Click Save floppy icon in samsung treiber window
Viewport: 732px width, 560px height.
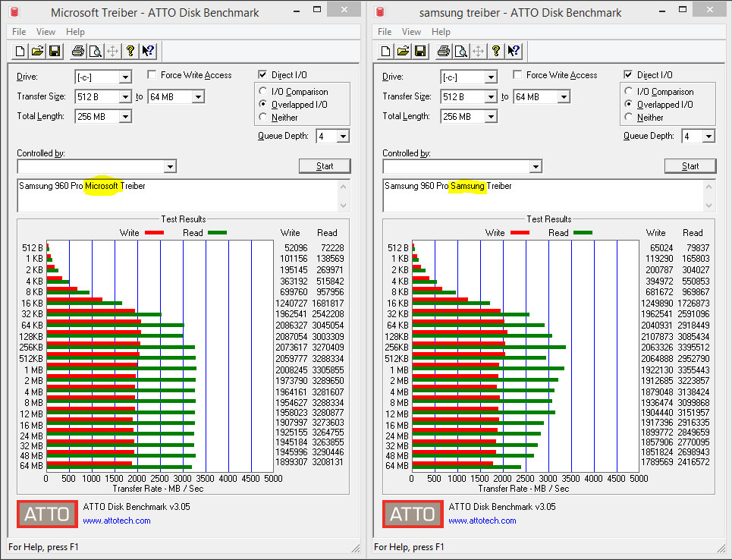421,51
